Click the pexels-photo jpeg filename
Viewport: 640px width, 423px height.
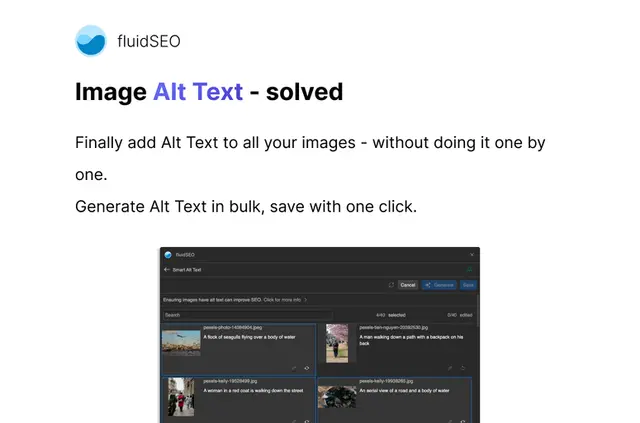point(233,327)
